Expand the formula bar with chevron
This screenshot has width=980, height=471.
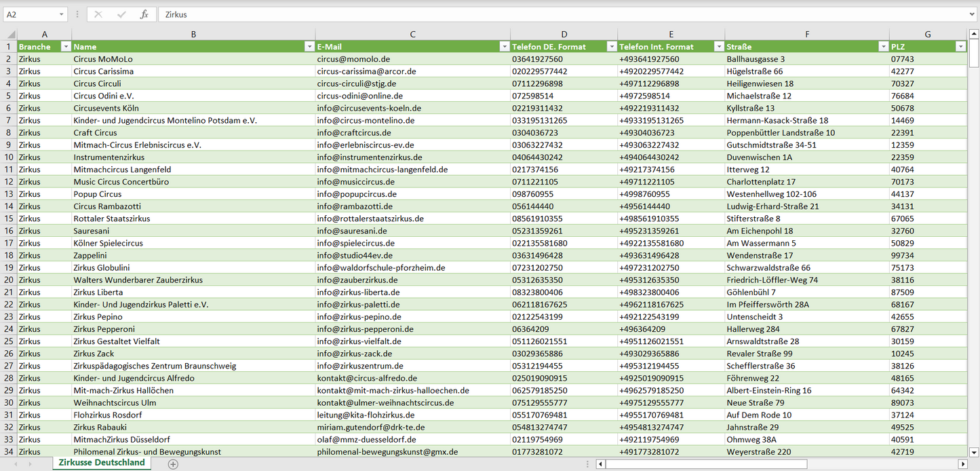[973, 14]
